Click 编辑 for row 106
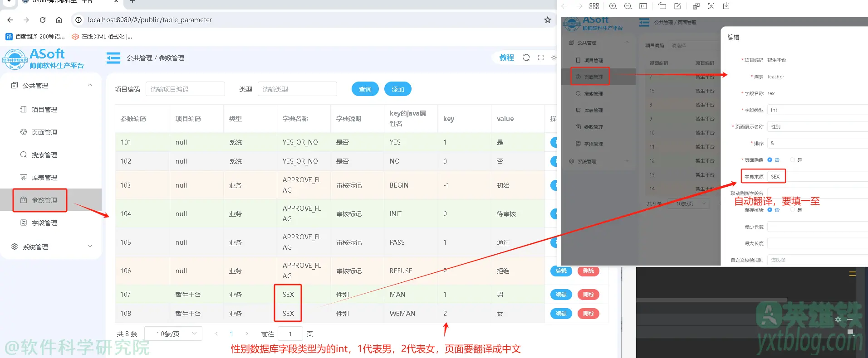The width and height of the screenshot is (868, 358). click(561, 271)
